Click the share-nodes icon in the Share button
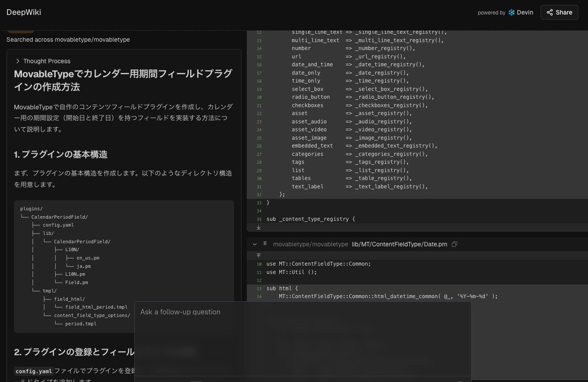 tap(549, 12)
